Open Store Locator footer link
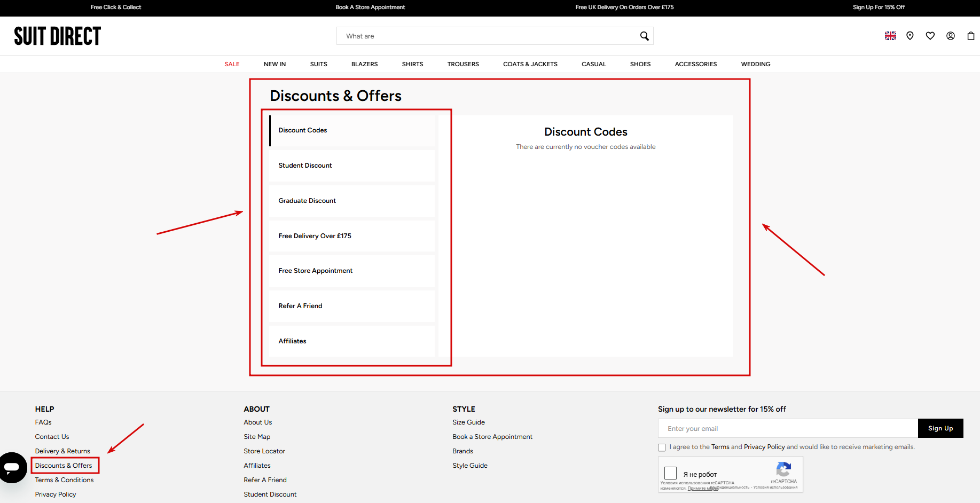 (264, 451)
